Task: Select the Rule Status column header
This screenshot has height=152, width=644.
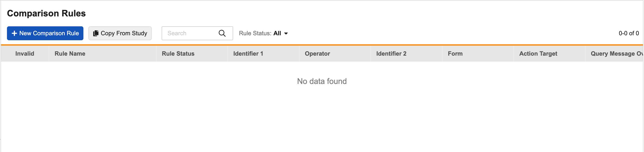Action: pyautogui.click(x=178, y=53)
